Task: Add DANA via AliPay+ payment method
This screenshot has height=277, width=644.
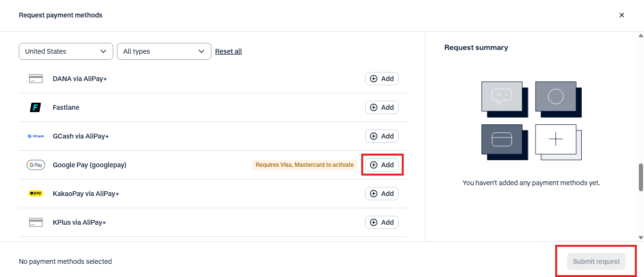Action: [382, 79]
